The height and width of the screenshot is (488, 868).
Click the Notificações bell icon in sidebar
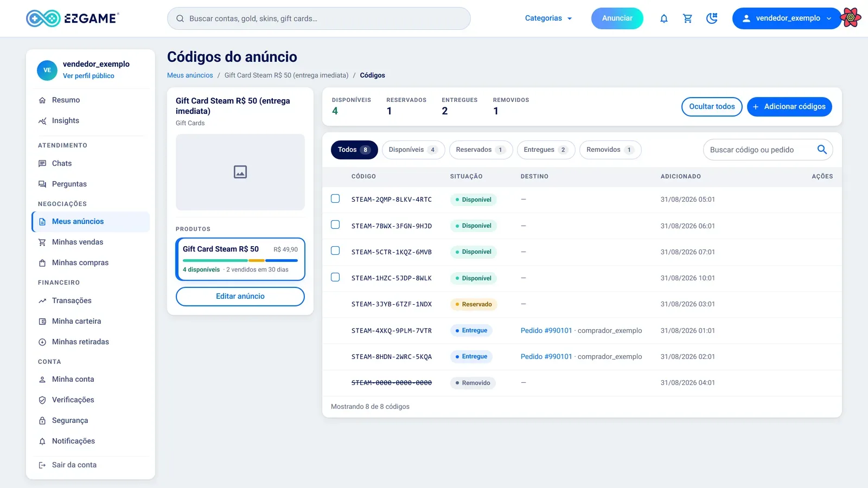coord(42,441)
